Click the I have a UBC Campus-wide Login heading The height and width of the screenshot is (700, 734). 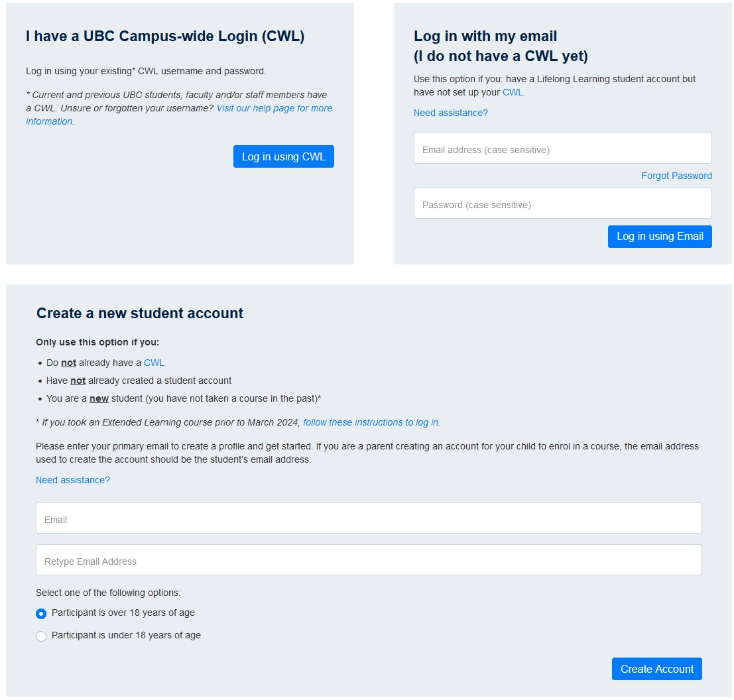click(165, 36)
